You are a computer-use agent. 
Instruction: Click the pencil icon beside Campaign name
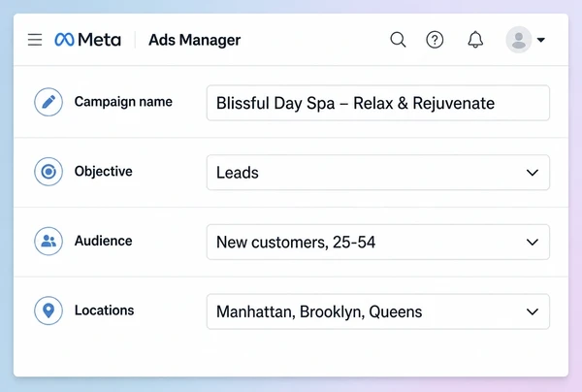tap(48, 102)
